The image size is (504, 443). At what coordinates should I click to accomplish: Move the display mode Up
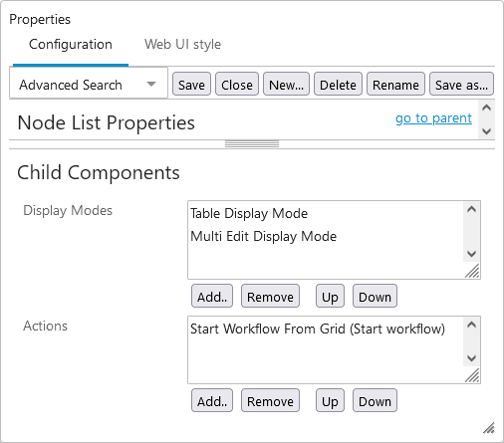click(x=330, y=296)
